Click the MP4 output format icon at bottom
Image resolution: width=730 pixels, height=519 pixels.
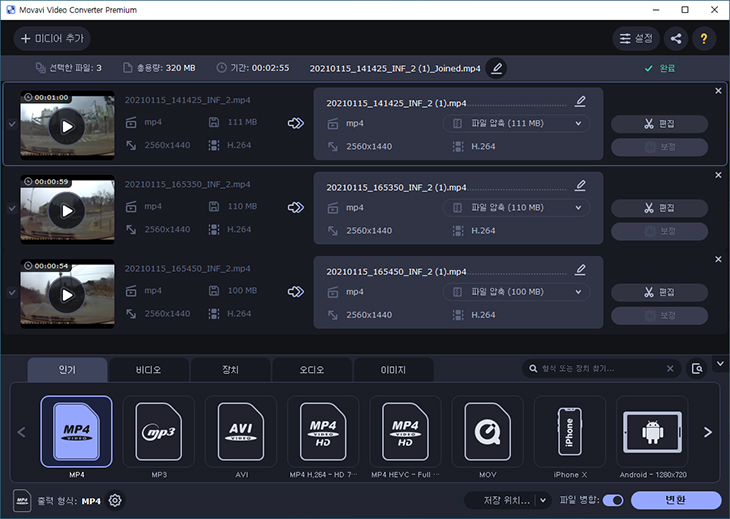(x=22, y=500)
